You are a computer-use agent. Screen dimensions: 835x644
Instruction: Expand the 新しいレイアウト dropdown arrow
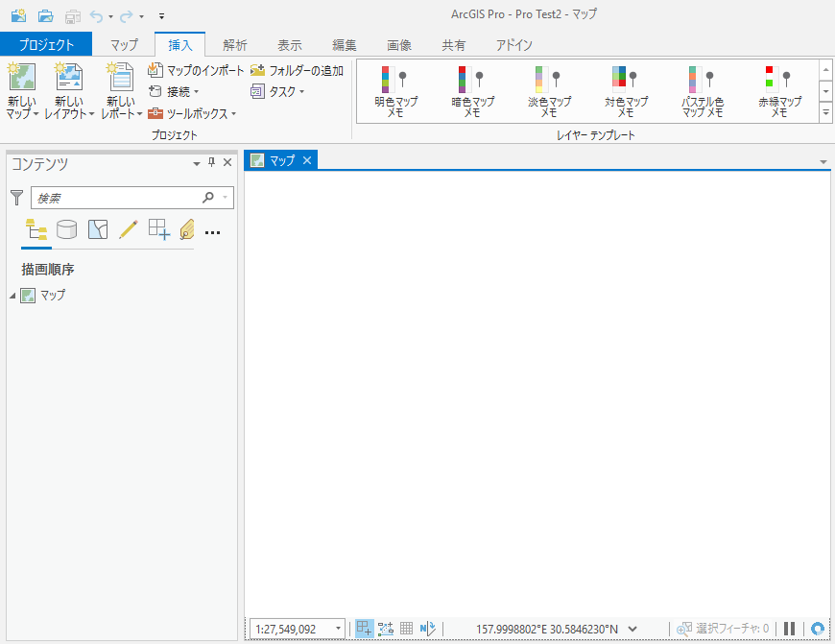click(x=91, y=114)
